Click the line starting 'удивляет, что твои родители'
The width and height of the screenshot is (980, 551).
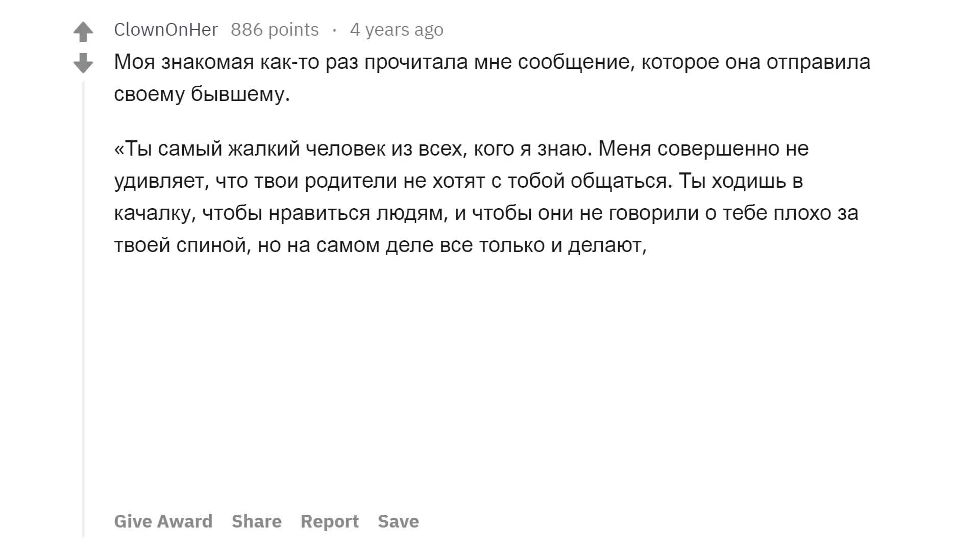point(458,181)
